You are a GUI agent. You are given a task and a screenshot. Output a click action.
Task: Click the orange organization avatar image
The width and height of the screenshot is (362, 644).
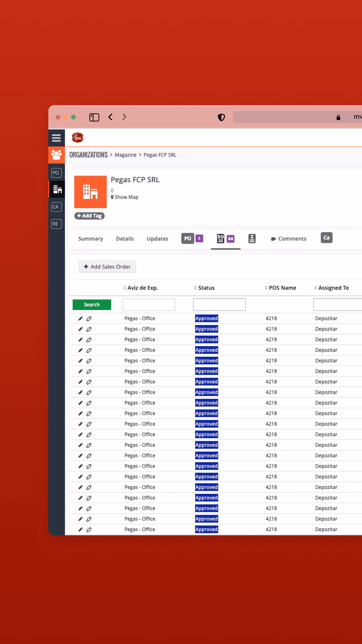coord(90,192)
